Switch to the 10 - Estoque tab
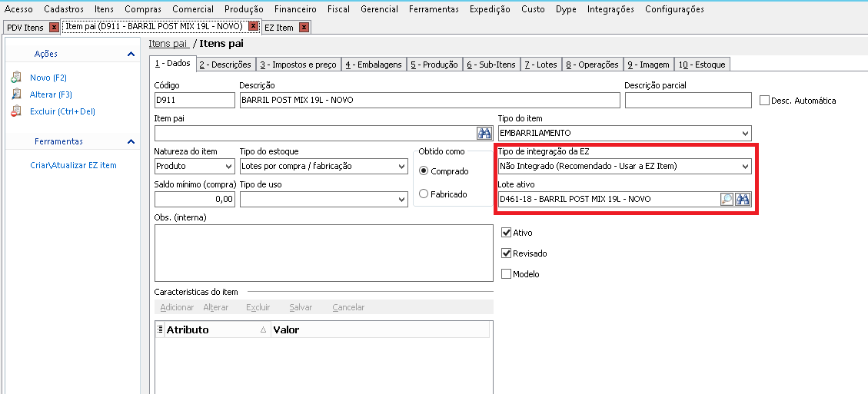This screenshot has width=868, height=394. coord(702,65)
